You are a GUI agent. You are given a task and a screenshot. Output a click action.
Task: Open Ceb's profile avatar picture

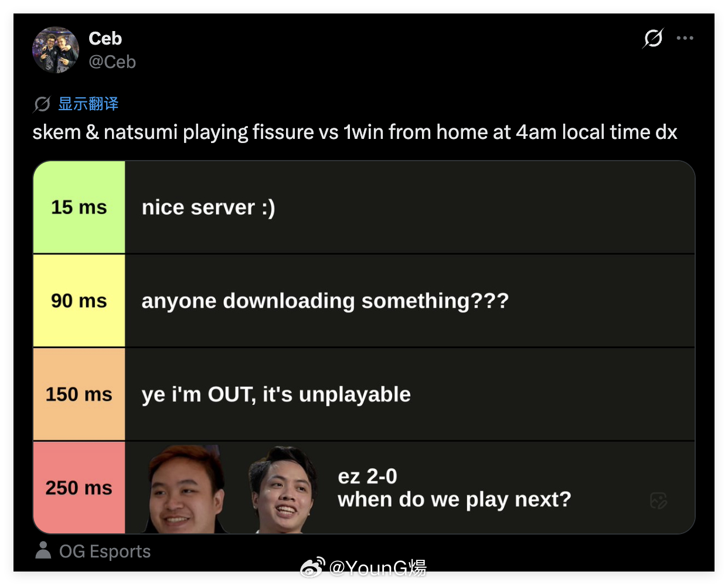(56, 50)
